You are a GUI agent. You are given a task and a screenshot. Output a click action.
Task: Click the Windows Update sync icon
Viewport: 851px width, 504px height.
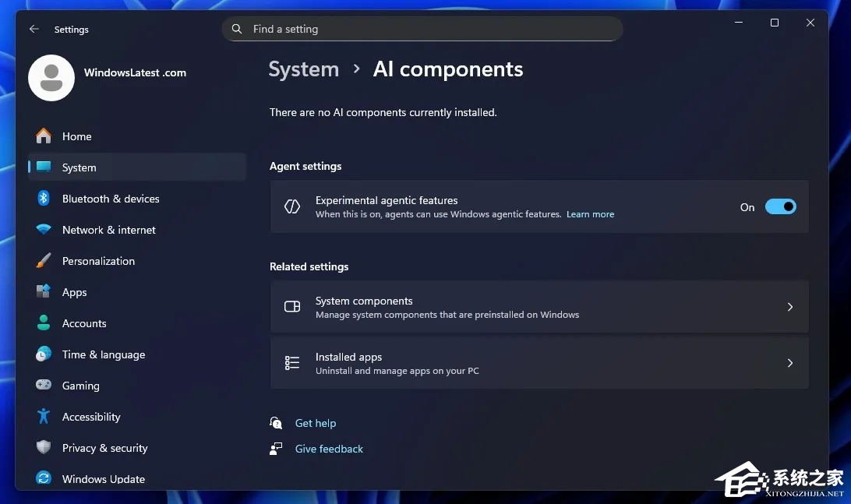click(x=44, y=479)
